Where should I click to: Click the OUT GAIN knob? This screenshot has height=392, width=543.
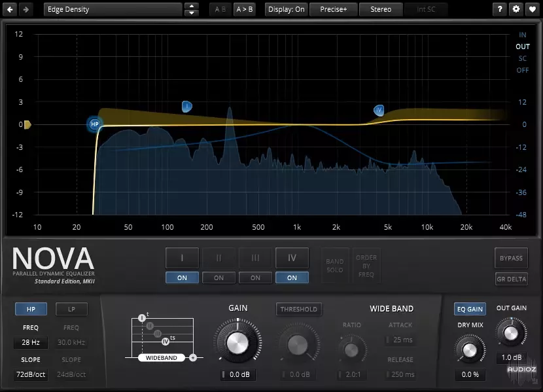(x=511, y=332)
